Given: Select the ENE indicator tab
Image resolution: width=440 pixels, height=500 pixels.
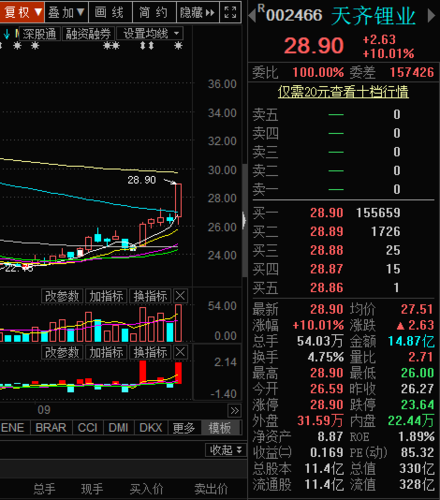Looking at the screenshot, I should (13, 428).
